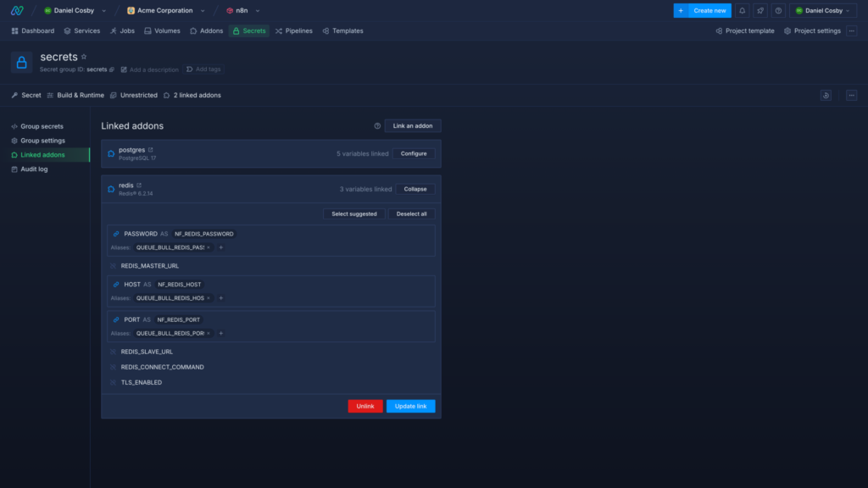Toggle the link for TLS_ENABLED variable
The height and width of the screenshot is (488, 868).
[x=112, y=383]
